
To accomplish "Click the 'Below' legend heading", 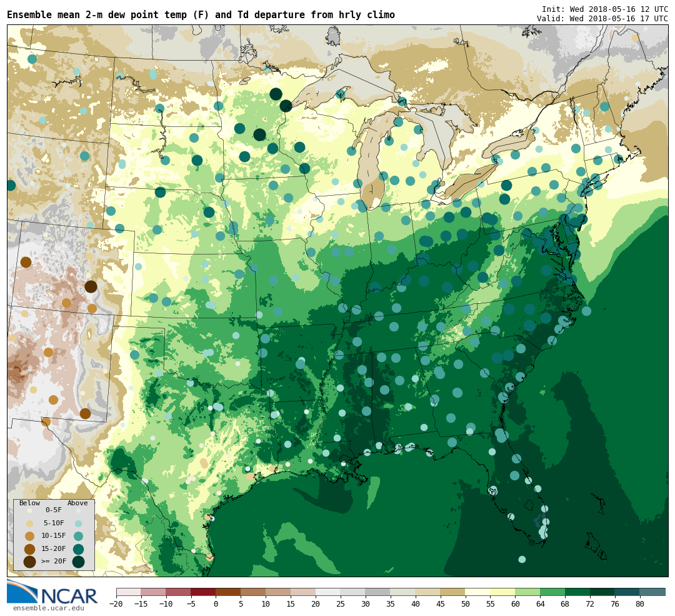I will pyautogui.click(x=30, y=503).
